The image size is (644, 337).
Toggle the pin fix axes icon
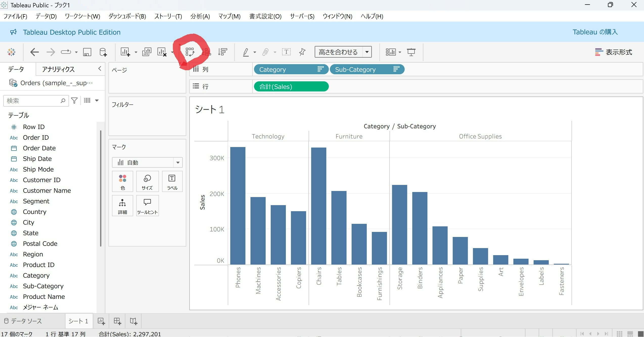pos(302,52)
